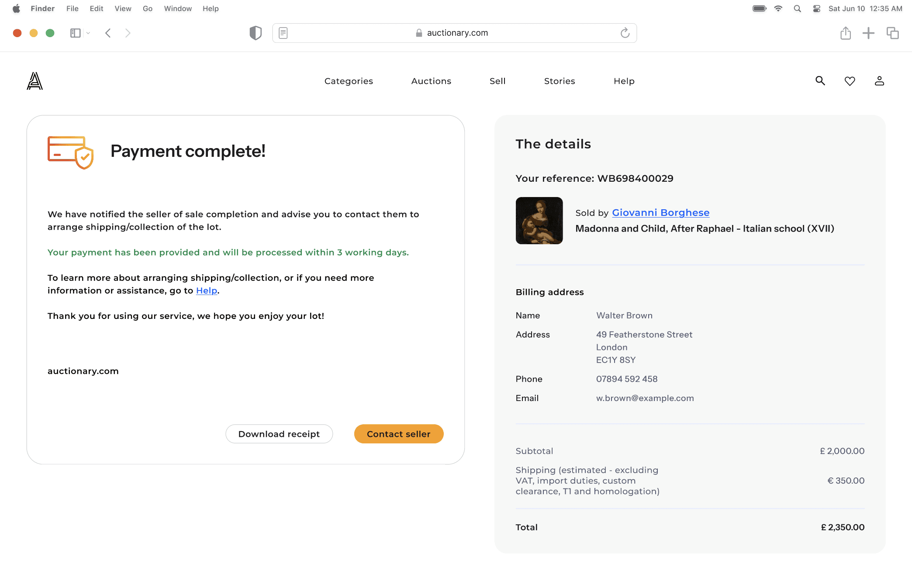
Task: Click the privacy shield icon in toolbar
Action: click(x=256, y=33)
